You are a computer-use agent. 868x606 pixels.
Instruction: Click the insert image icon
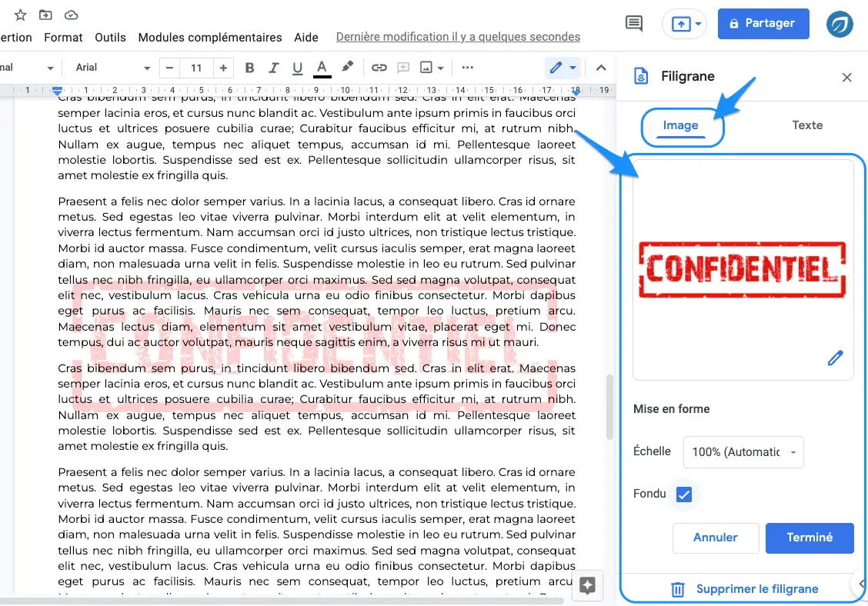click(x=426, y=68)
